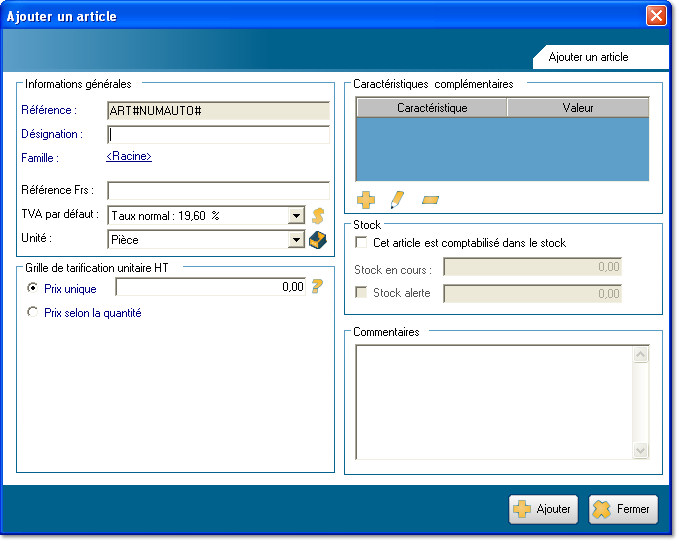Click the minus icon to remove characteristic
The image size is (682, 545).
pyautogui.click(x=431, y=201)
